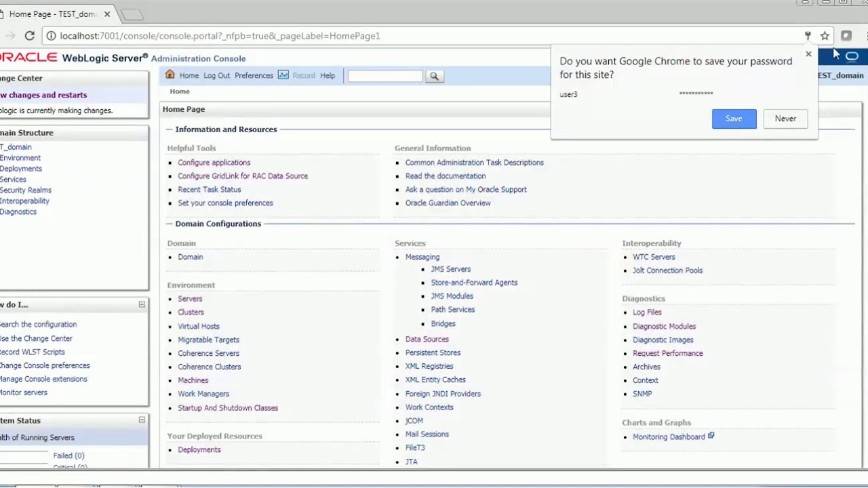Save the password in Chrome prompt
This screenshot has width=868, height=488.
734,119
